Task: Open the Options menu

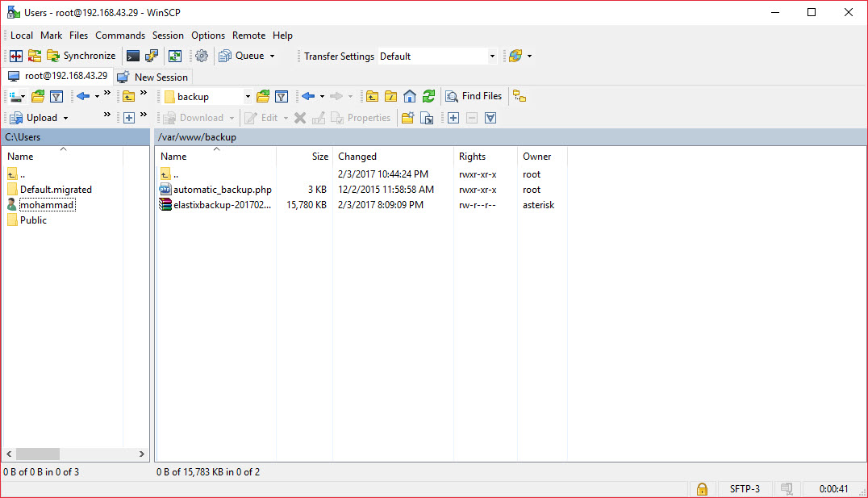Action: coord(208,36)
